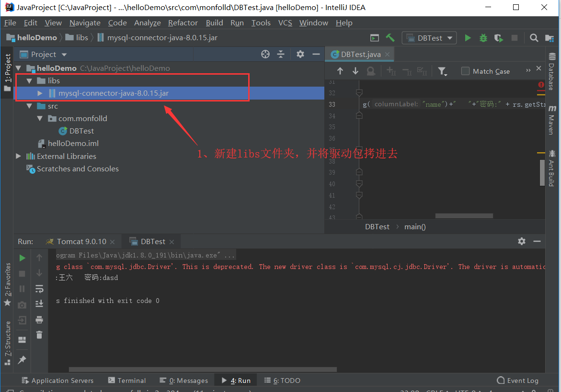
Task: Run DBTest with the green play icon
Action: click(468, 38)
